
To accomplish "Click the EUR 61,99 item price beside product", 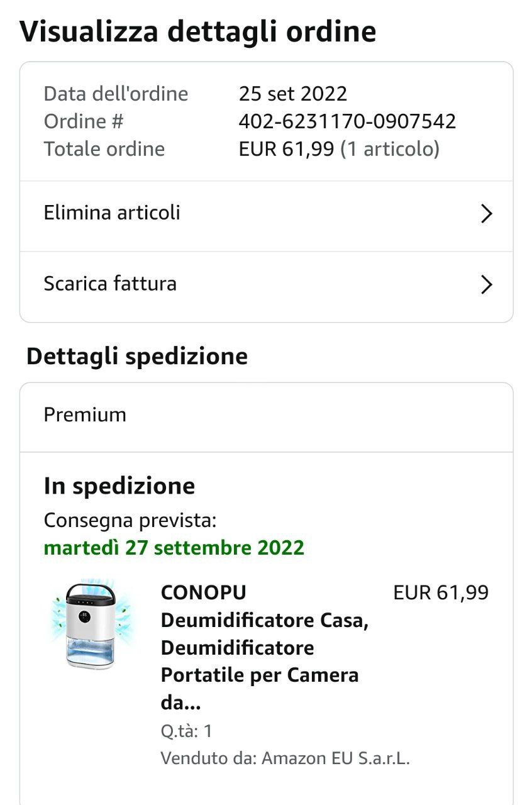I will click(x=441, y=592).
